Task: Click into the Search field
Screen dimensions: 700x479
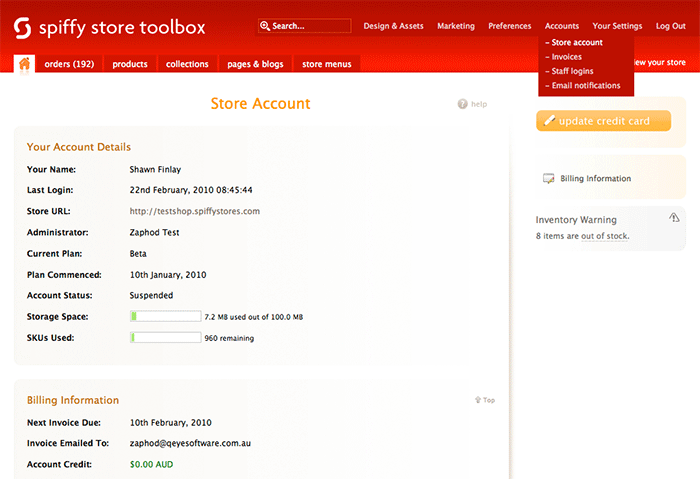Action: click(304, 26)
